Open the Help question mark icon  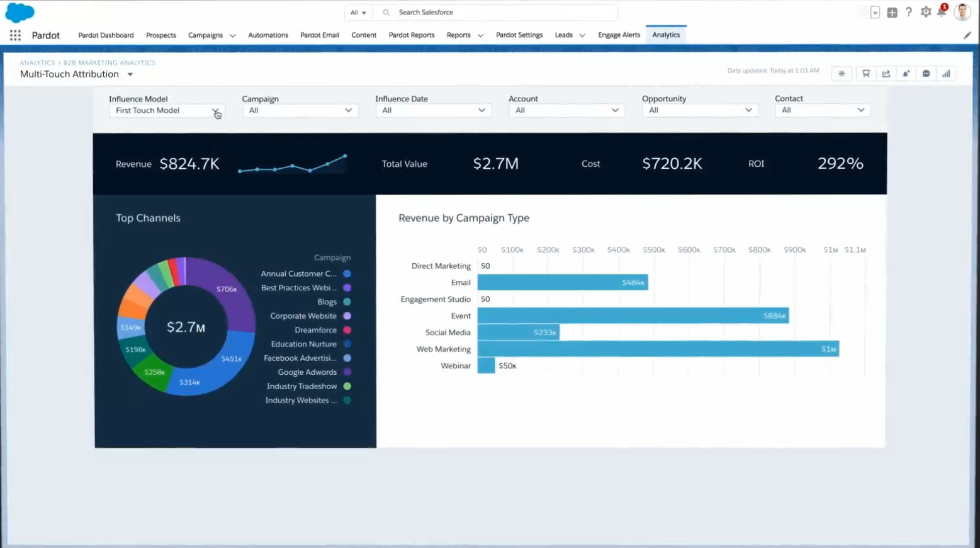pos(909,12)
